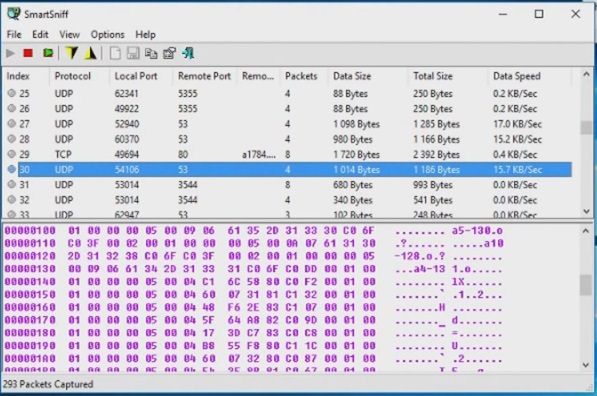Open capture filter funnel icon
597x396 pixels.
point(72,53)
